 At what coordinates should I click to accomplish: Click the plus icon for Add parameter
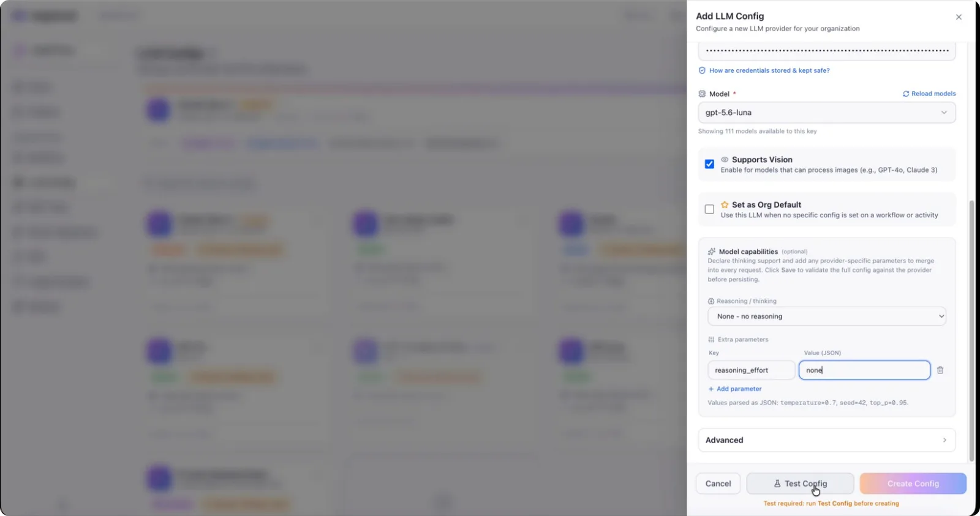coord(711,389)
